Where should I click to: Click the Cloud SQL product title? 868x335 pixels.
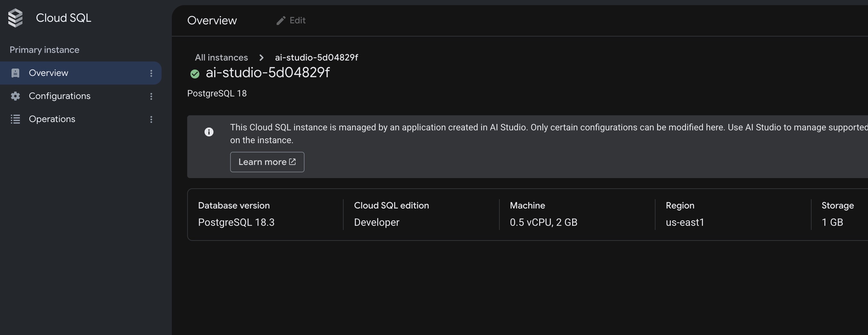[x=63, y=18]
